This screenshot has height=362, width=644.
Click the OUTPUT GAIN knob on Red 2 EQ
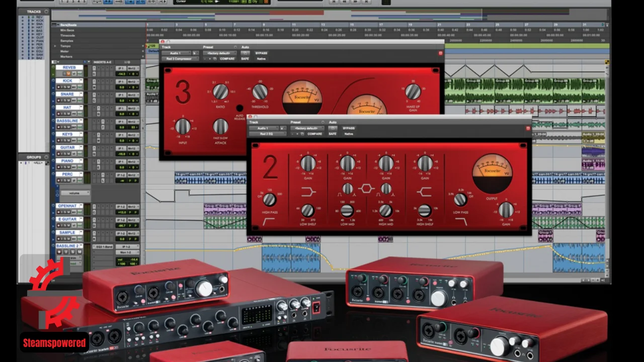coord(507,210)
